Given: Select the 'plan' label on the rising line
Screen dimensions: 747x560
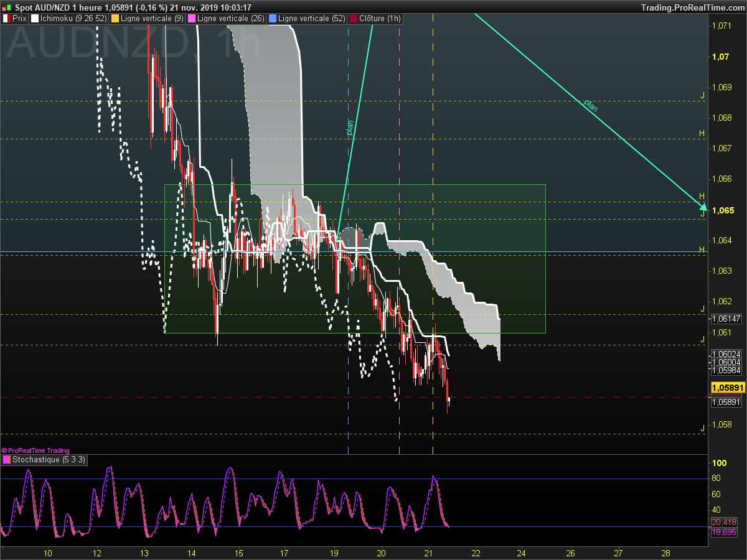Looking at the screenshot, I should pos(350,128).
